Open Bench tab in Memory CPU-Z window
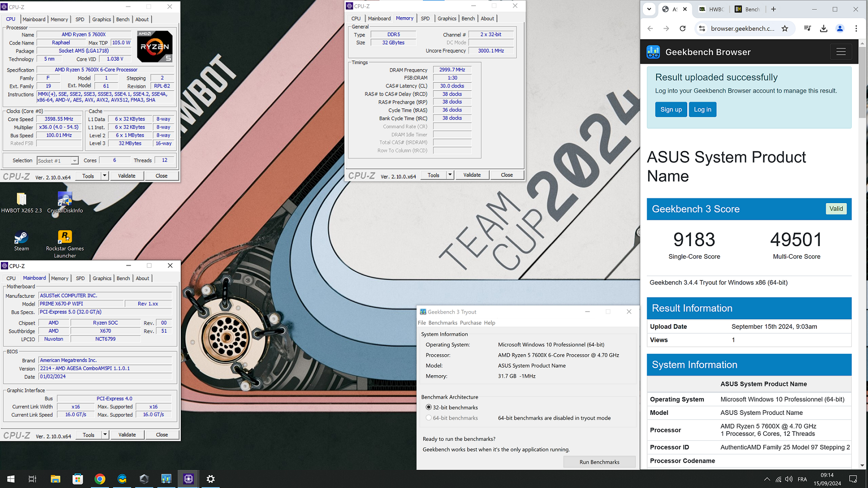This screenshot has height=488, width=868. coord(468,19)
